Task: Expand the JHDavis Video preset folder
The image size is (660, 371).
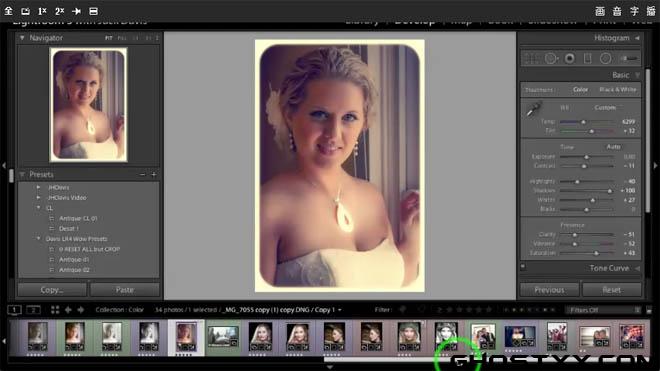Action: pyautogui.click(x=38, y=198)
